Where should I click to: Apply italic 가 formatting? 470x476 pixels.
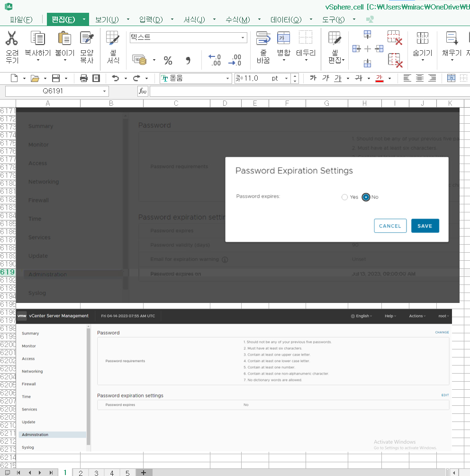(325, 78)
